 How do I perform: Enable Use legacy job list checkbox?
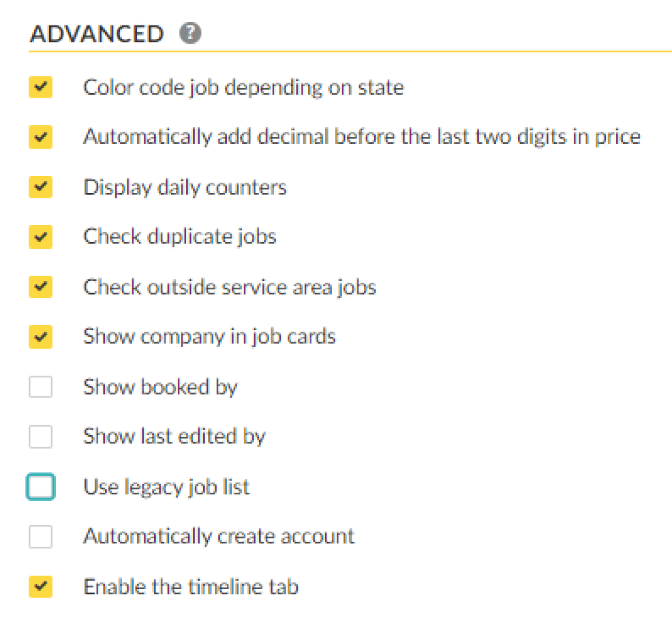41,487
